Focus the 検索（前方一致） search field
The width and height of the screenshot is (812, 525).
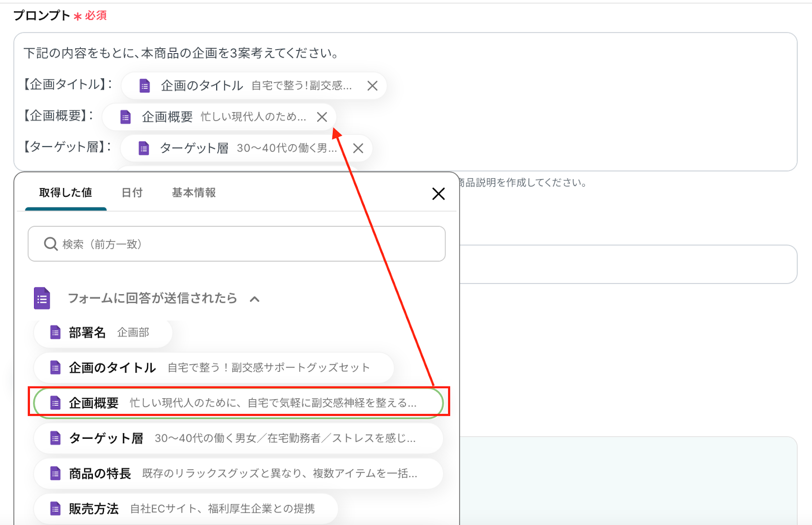(x=244, y=244)
